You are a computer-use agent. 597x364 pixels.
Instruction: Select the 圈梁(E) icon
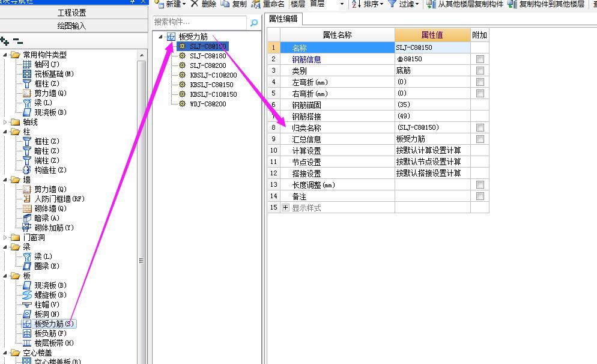[x=27, y=266]
